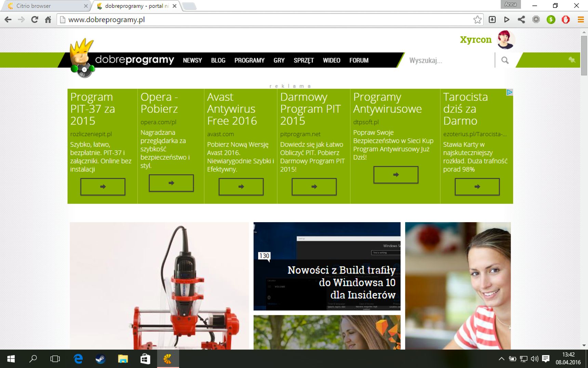Open the volume control in the system tray

[534, 359]
